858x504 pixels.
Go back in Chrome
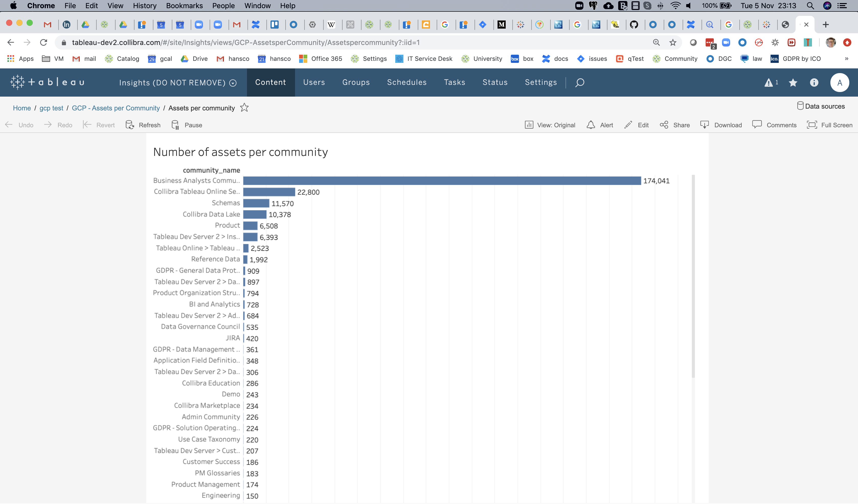click(11, 42)
